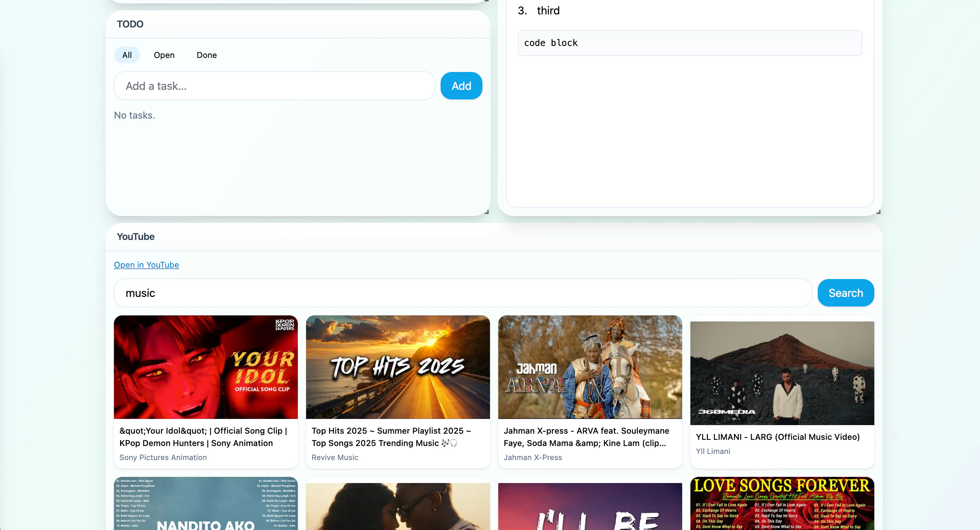Select the All filter tab
This screenshot has width=980, height=530.
tap(127, 55)
